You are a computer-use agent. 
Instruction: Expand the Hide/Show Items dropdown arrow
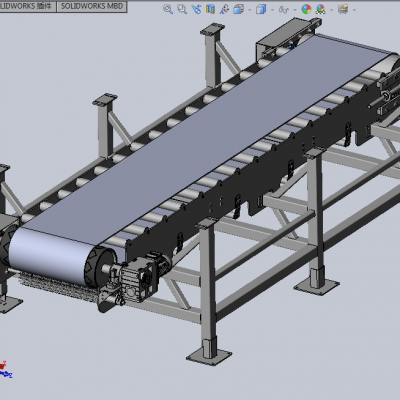point(295,10)
